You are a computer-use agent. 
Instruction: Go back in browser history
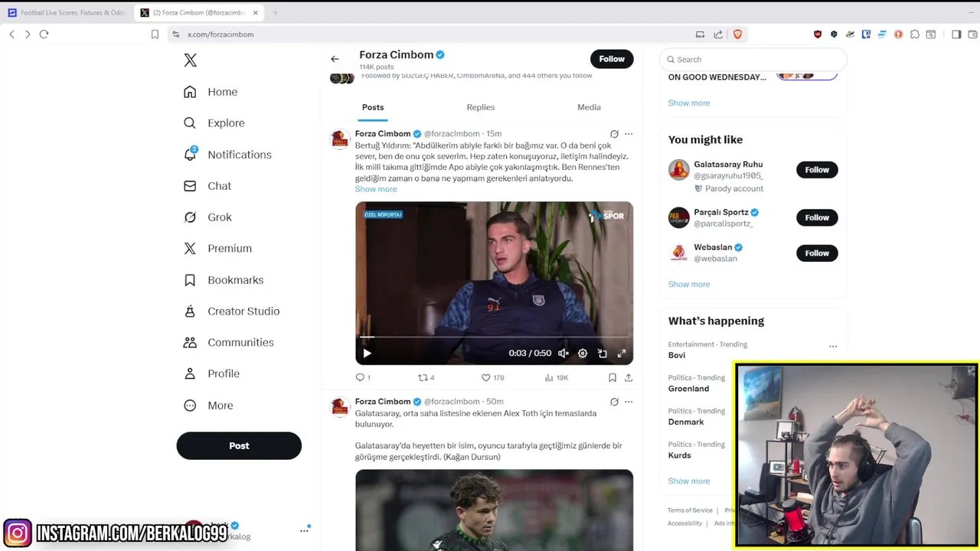pos(11,34)
